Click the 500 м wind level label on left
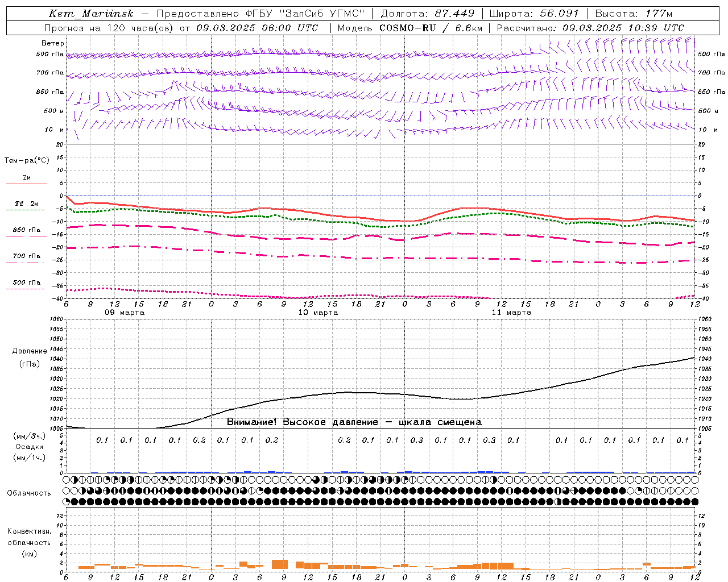 tap(54, 111)
